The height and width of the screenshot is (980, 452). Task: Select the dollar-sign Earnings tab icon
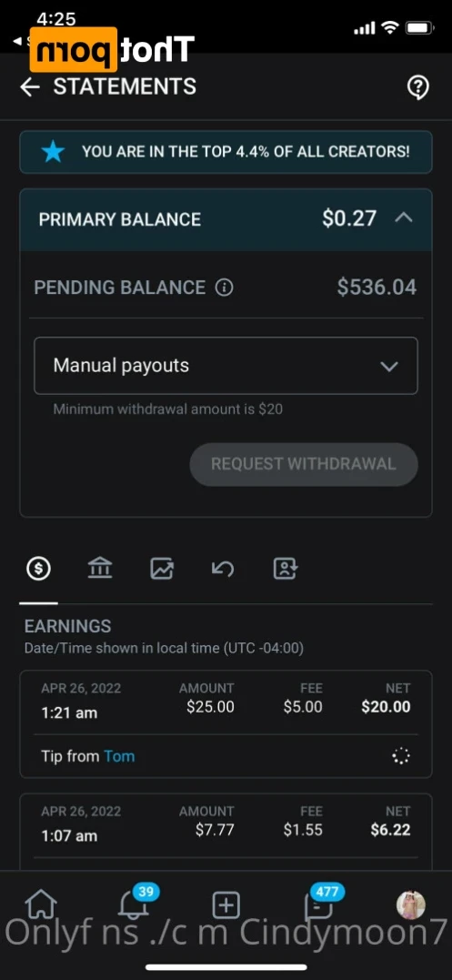[39, 569]
